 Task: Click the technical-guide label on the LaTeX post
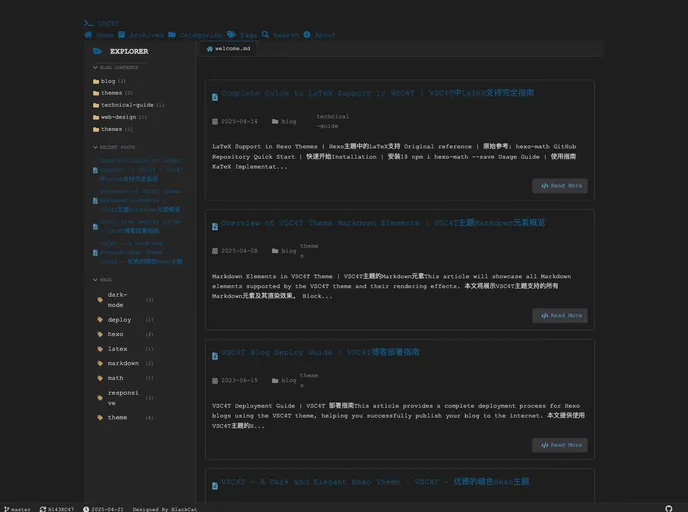tap(333, 122)
